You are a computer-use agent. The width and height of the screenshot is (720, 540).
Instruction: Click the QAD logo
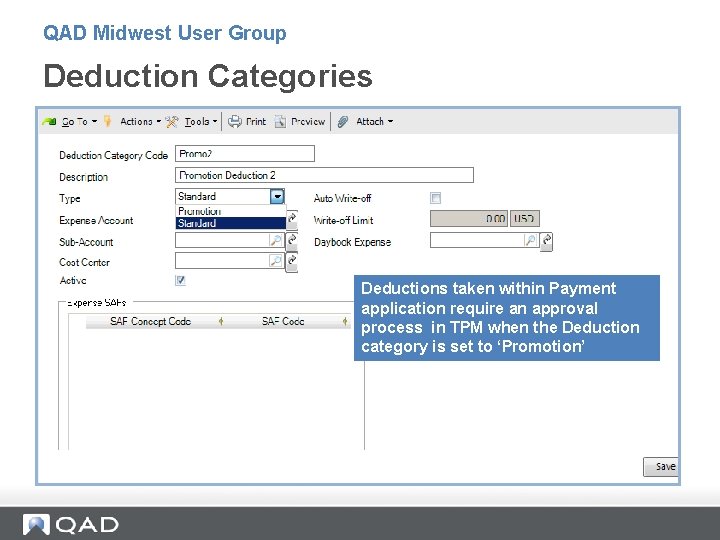click(x=71, y=525)
